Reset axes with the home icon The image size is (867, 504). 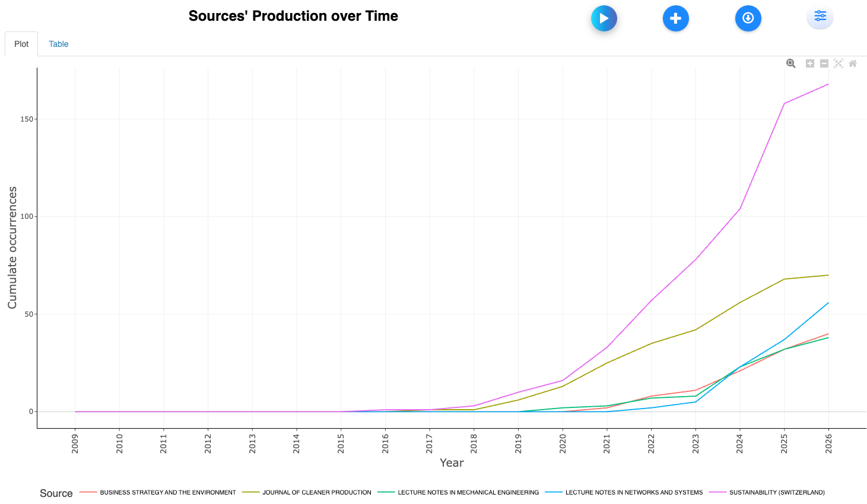853,63
